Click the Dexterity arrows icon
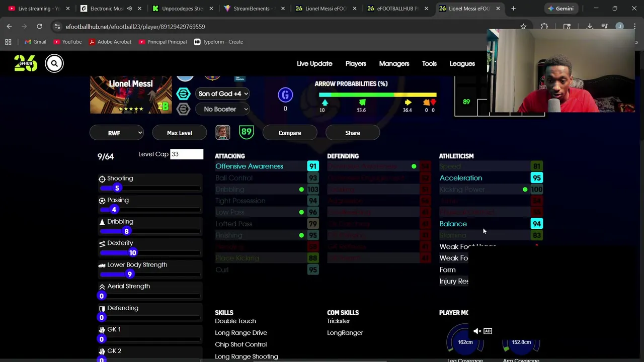The image size is (644, 362). (102, 243)
